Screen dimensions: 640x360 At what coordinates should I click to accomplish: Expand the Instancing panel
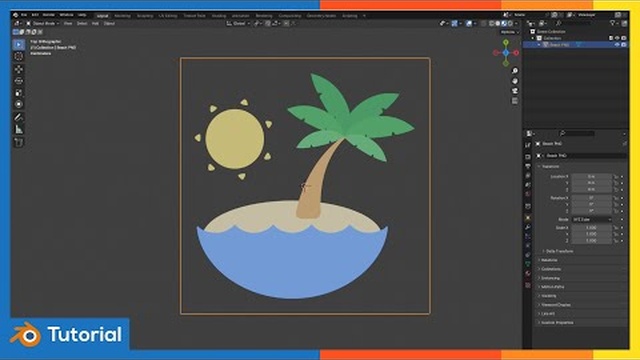[549, 278]
